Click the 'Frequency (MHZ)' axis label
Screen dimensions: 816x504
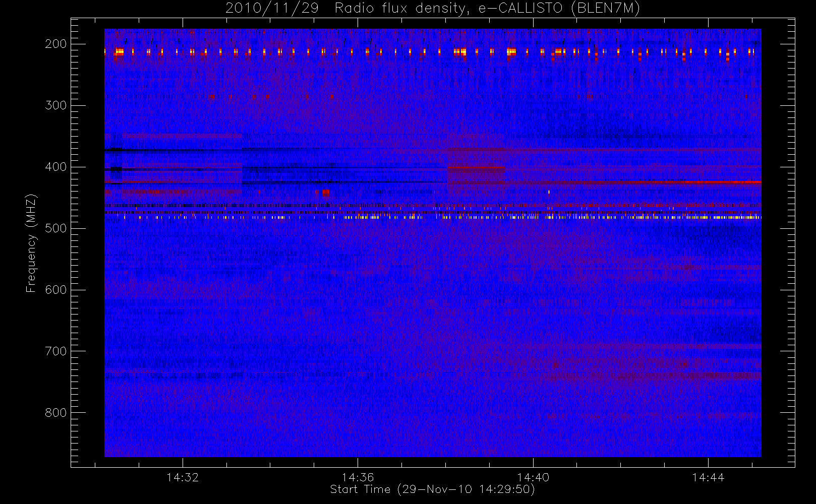click(x=31, y=243)
